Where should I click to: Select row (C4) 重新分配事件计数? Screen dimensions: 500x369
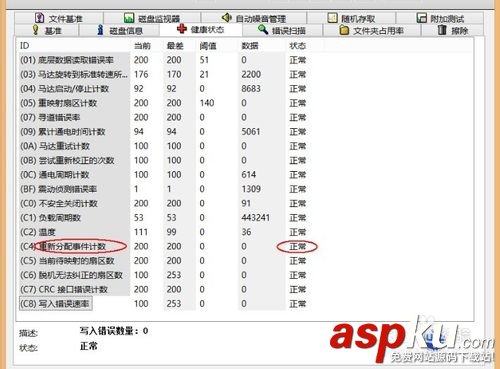point(163,246)
